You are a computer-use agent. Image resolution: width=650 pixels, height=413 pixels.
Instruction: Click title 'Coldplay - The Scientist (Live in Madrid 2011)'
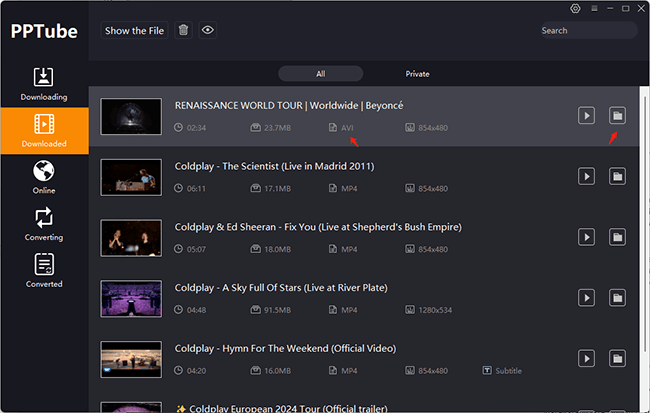click(x=274, y=166)
